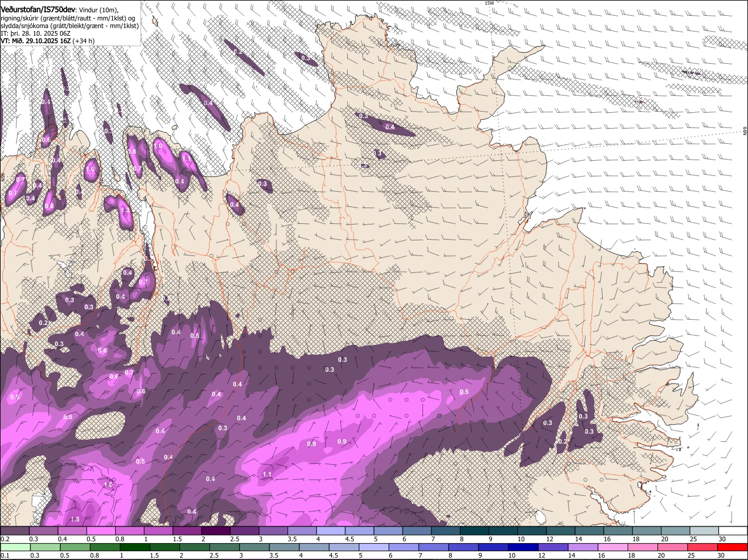
Task: Click the upper legend swatch above the 4.5 label
Action: tap(359, 531)
